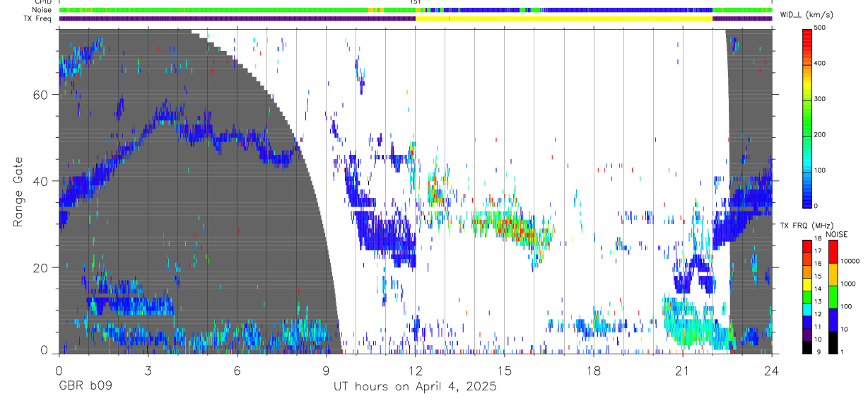The width and height of the screenshot is (868, 401).
Task: Click the 500 label on WID colorbar
Action: tap(820, 28)
